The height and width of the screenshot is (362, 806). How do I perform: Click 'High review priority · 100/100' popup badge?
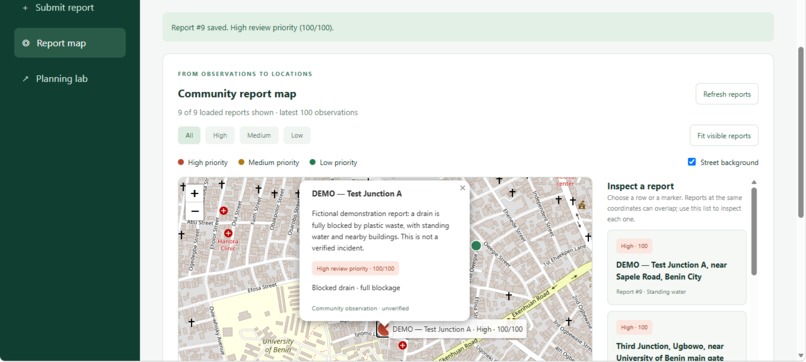(355, 268)
